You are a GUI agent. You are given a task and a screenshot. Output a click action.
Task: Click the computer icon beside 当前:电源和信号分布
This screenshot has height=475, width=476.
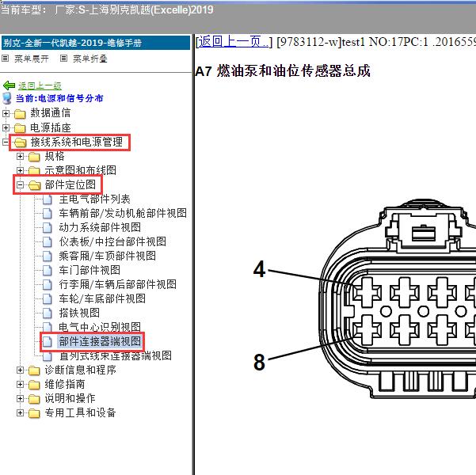click(6, 98)
